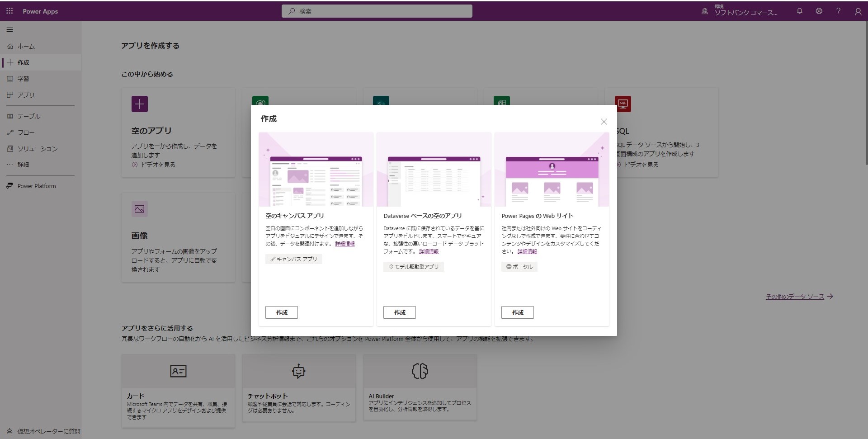Select the チャットボット title text

click(x=268, y=396)
